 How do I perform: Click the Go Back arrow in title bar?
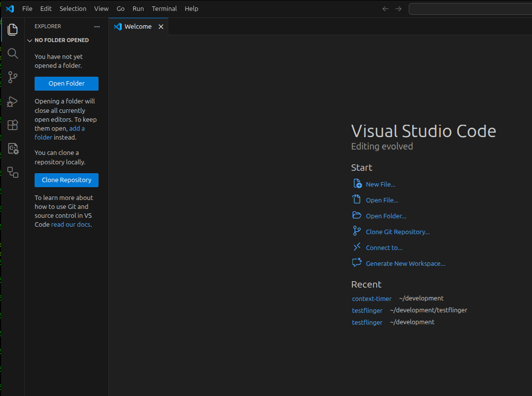386,9
